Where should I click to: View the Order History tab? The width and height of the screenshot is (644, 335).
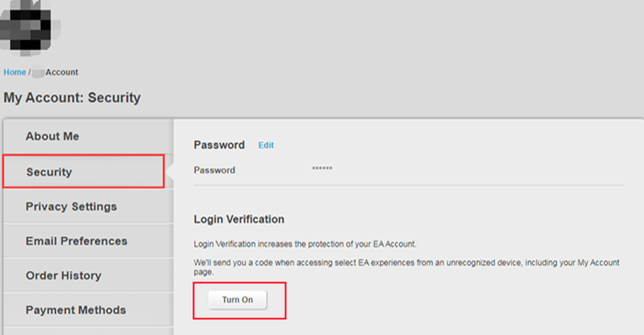pos(63,276)
